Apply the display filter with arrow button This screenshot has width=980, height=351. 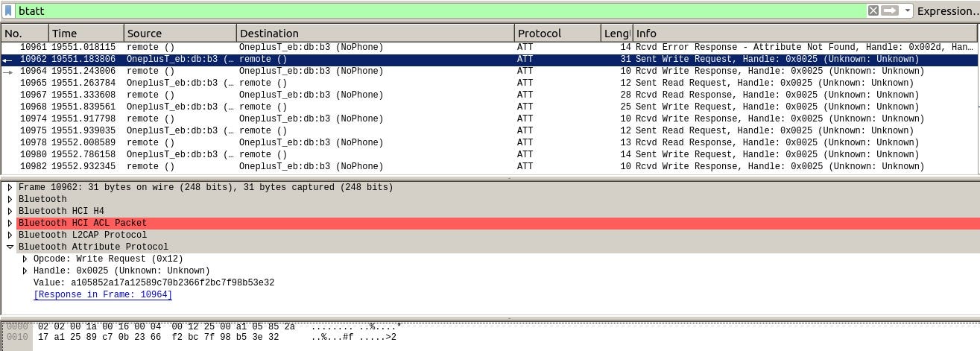pyautogui.click(x=890, y=10)
